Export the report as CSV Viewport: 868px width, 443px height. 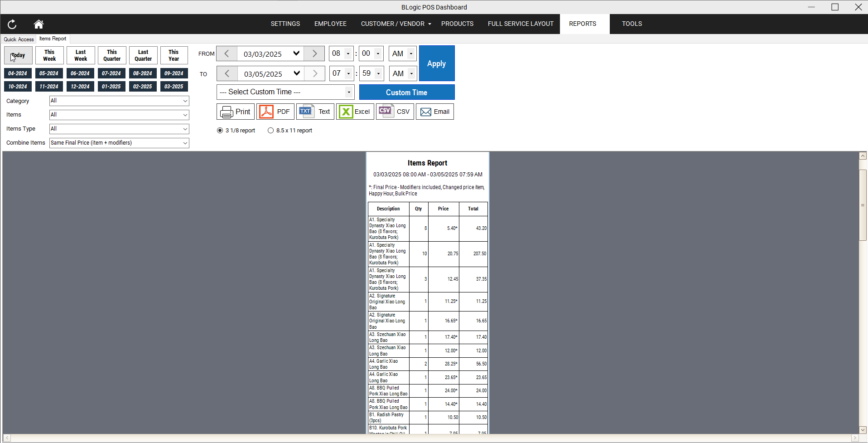pos(395,112)
